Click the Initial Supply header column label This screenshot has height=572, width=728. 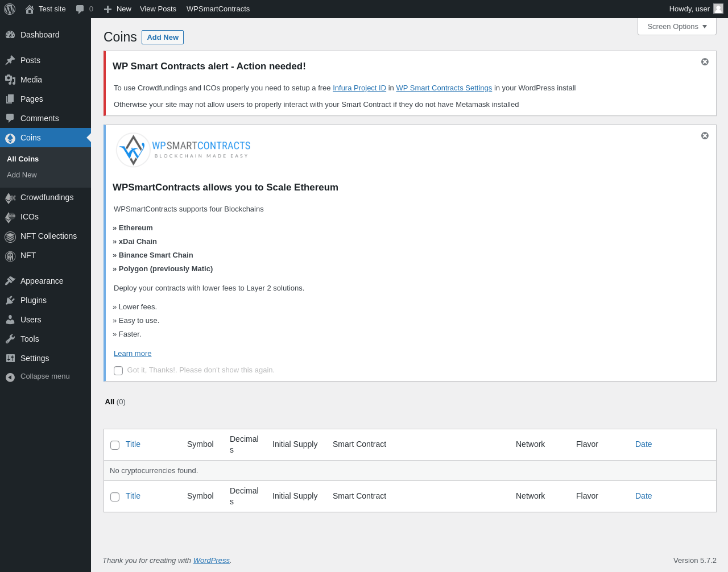tap(295, 444)
